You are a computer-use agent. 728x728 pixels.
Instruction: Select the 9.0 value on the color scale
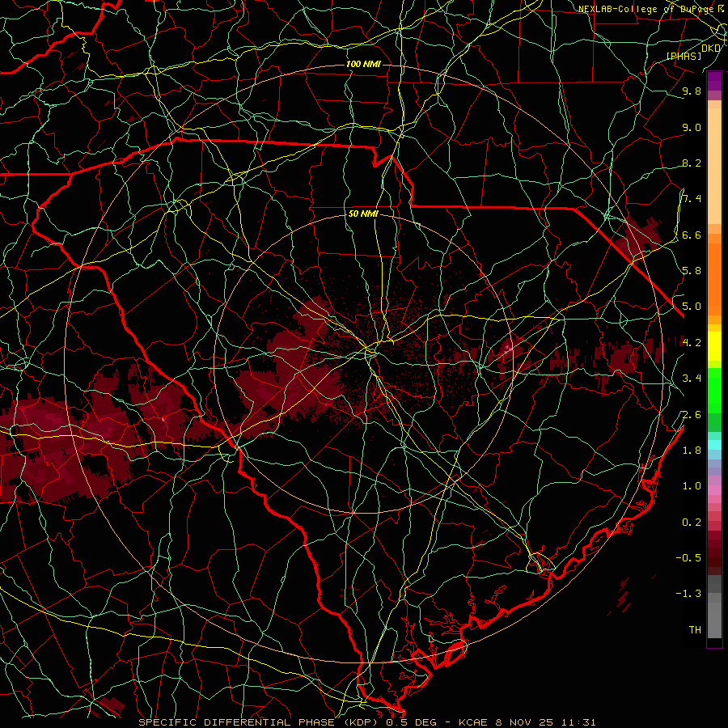(x=692, y=127)
